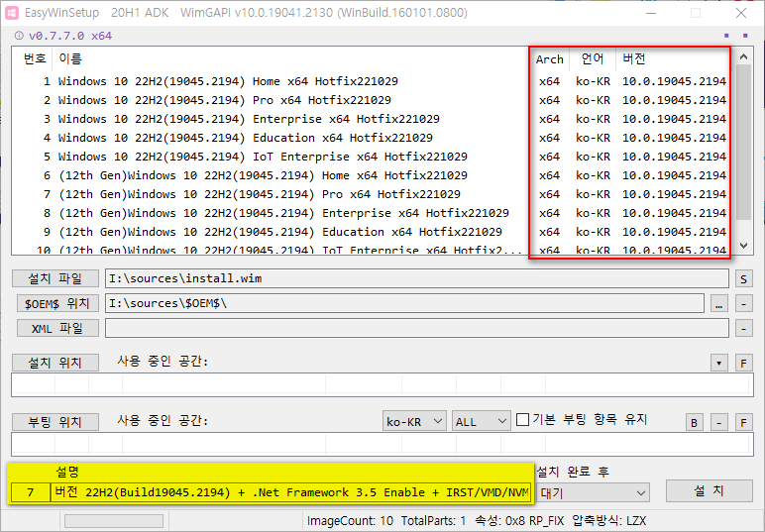Browse $OEM$ location with the ... button
The height and width of the screenshot is (532, 765).
tap(719, 303)
